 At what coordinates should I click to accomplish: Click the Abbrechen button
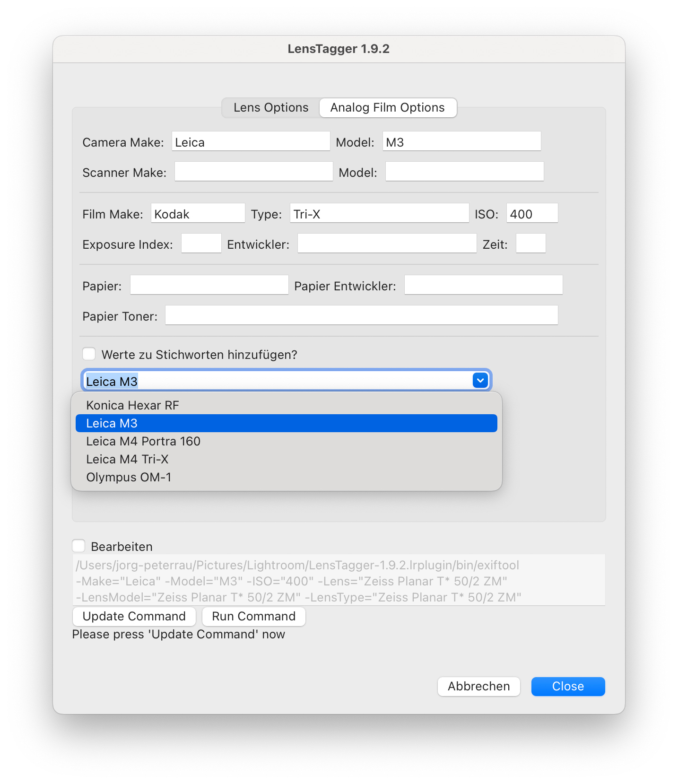point(479,687)
